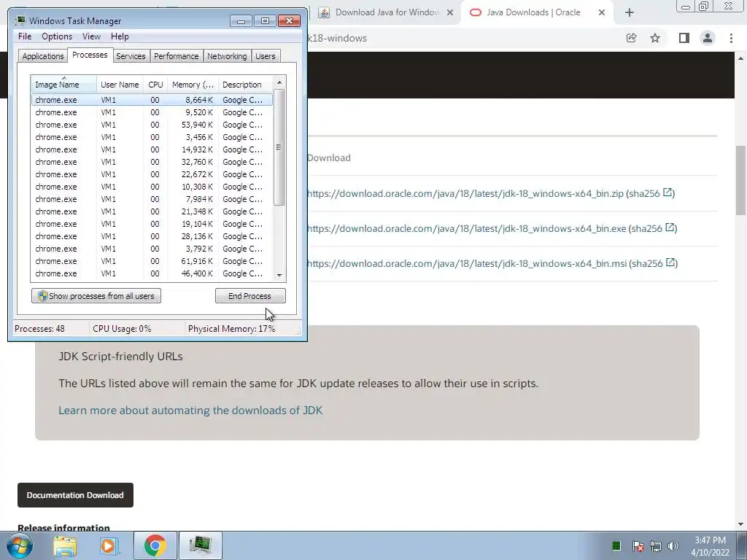Switch to the Performance tab
Viewport: 747px width, 560px height.
pos(176,56)
